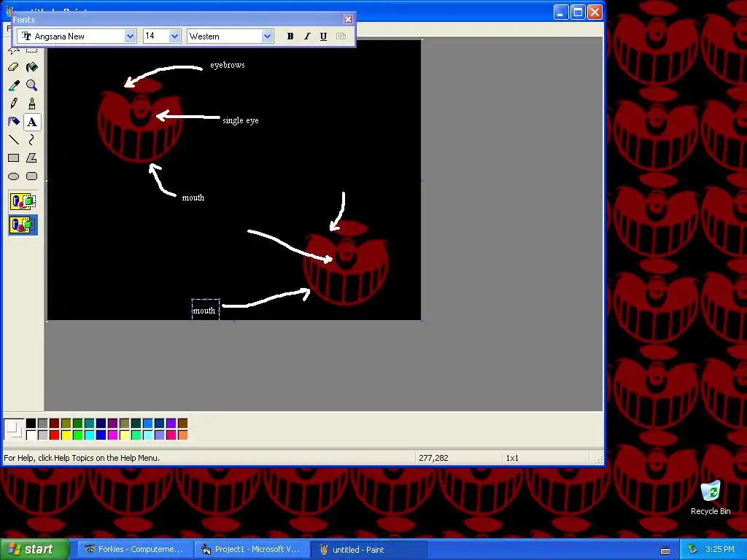This screenshot has height=560, width=747.
Task: Select the Pencil tool
Action: coord(14,104)
